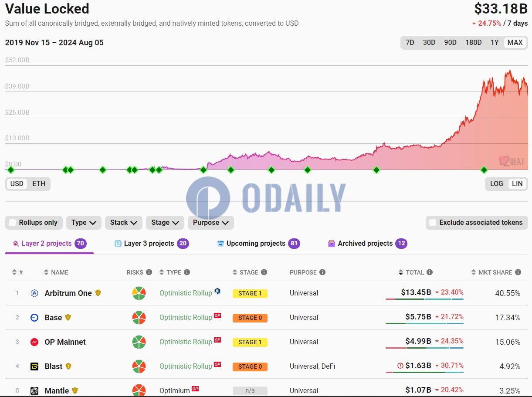The image size is (532, 397).
Task: Open the Blast risk pie icon
Action: point(139,366)
